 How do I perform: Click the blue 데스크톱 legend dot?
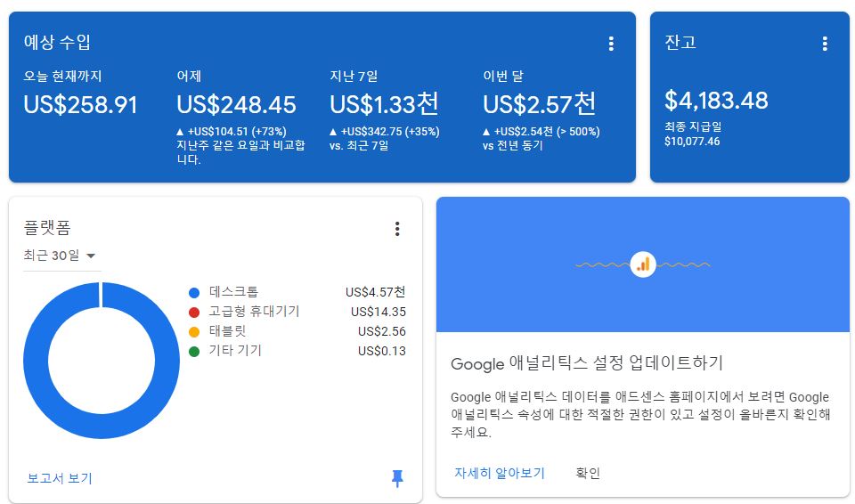[194, 292]
